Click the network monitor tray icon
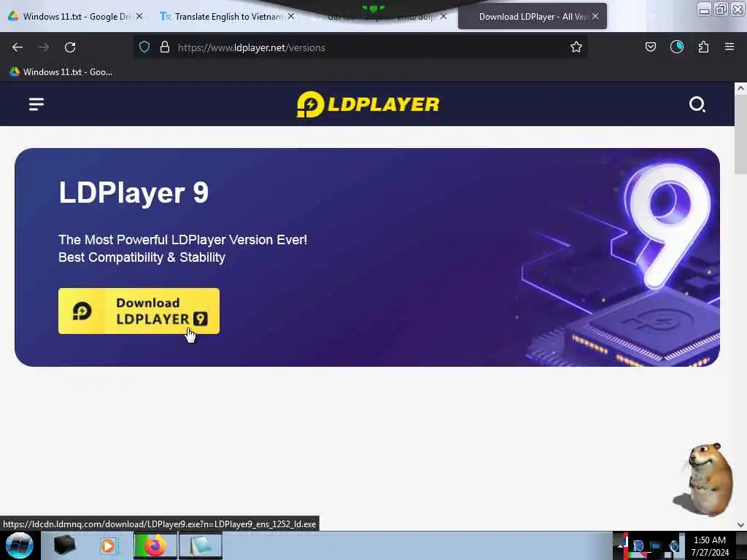 pyautogui.click(x=656, y=545)
